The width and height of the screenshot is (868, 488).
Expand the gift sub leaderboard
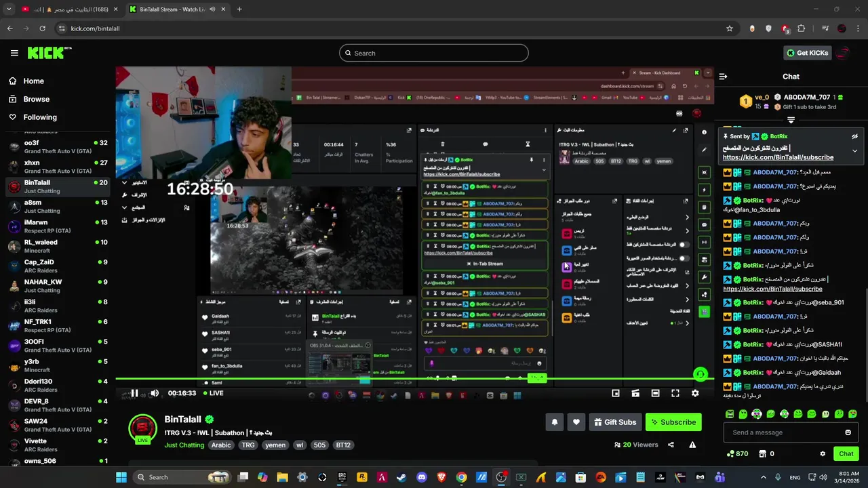pos(791,120)
